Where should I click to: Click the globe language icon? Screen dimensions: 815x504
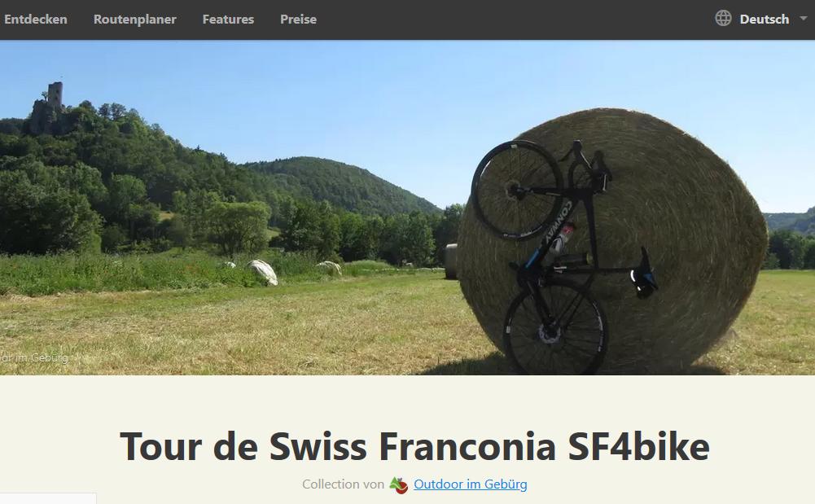723,18
